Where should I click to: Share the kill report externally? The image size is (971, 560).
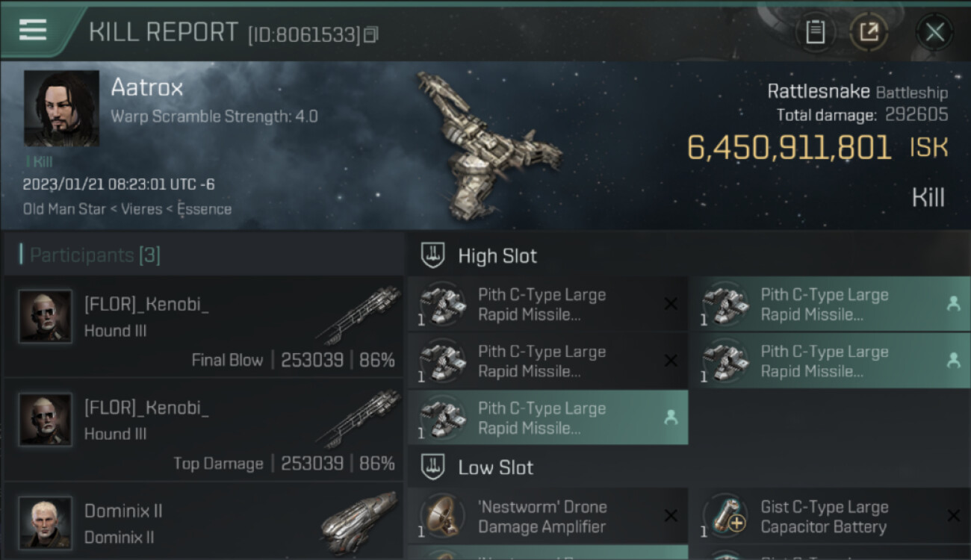point(869,32)
